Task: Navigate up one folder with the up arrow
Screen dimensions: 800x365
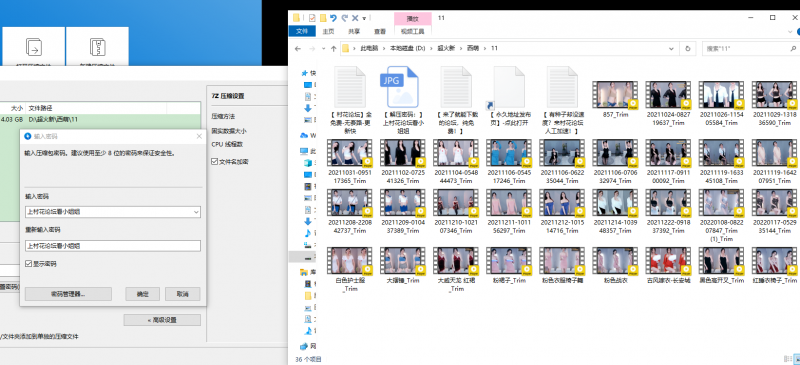Action: coord(334,48)
